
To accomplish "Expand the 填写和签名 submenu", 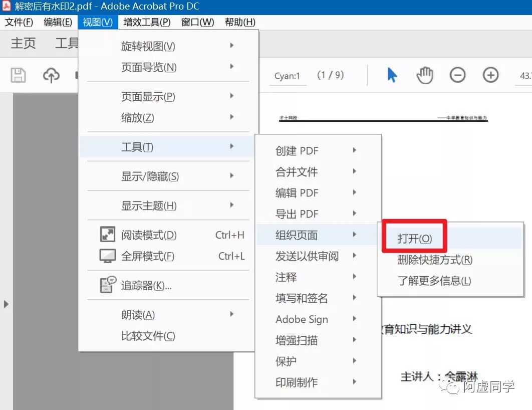I will coord(318,298).
